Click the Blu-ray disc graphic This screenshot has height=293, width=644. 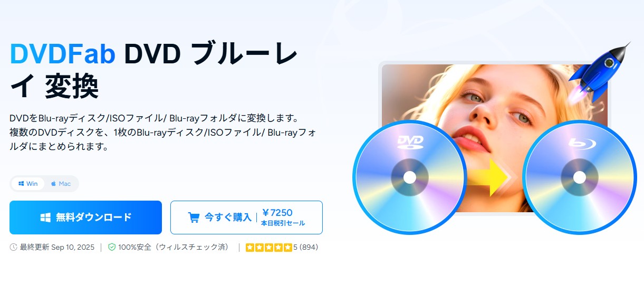tap(579, 177)
